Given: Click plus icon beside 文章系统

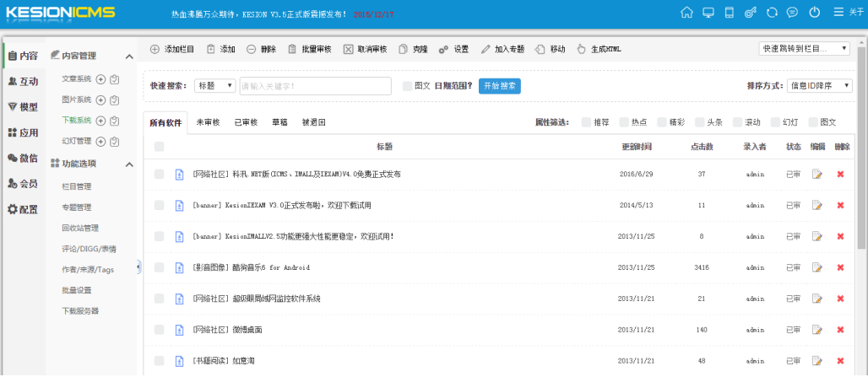Looking at the screenshot, I should [100, 78].
